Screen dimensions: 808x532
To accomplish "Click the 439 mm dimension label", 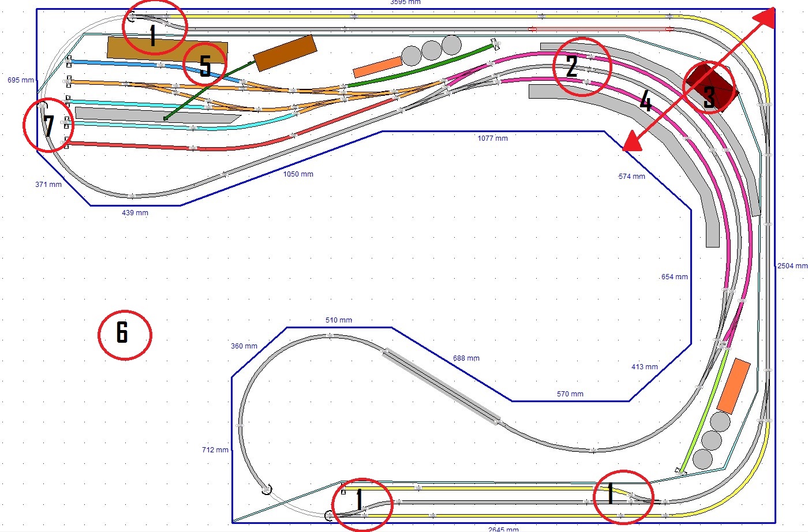I will tap(135, 212).
